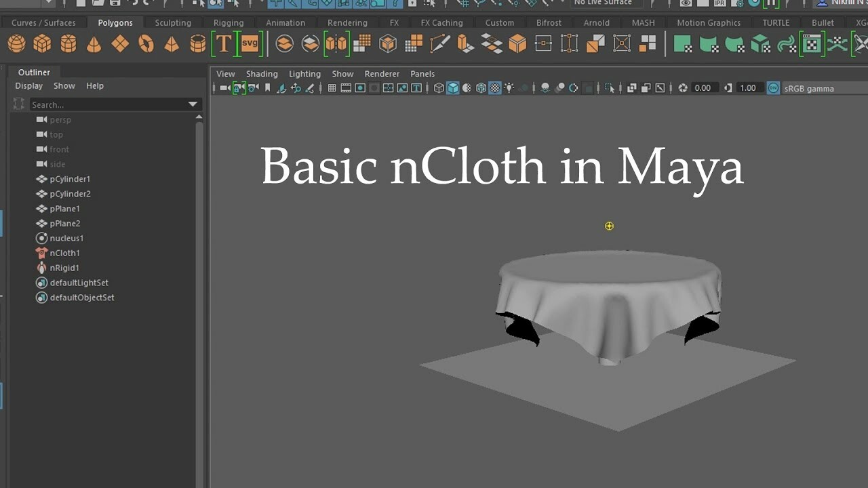This screenshot has height=488, width=868.
Task: Open the Type tool from the Polygons shelf
Action: [222, 43]
